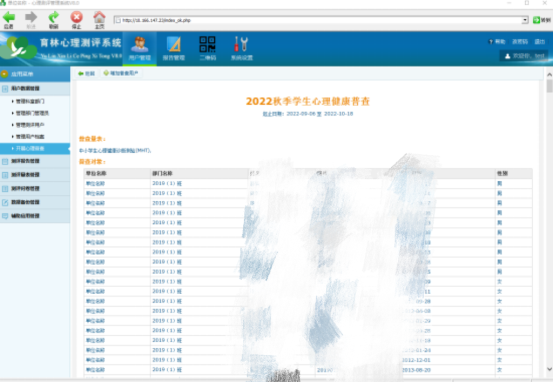
Task: Collapse the user data management sidebar section
Action: pyautogui.click(x=35, y=89)
